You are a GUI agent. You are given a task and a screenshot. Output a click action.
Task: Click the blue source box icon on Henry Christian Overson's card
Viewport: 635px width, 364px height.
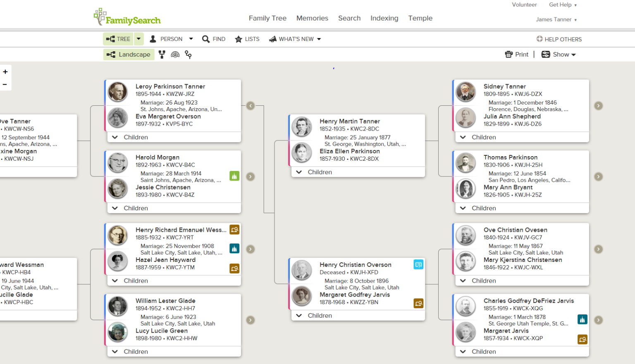[418, 264]
